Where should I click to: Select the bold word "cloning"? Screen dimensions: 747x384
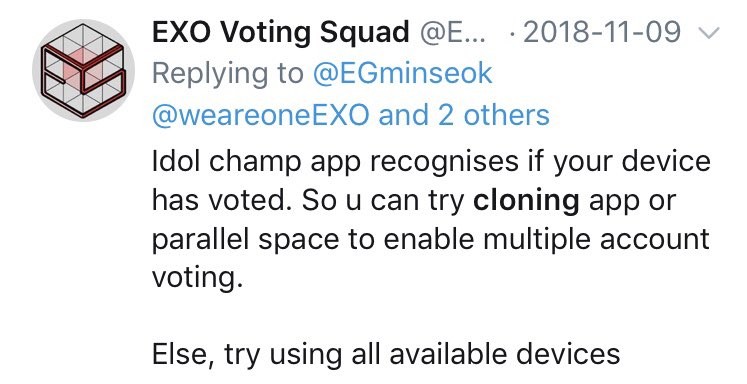[x=526, y=201]
